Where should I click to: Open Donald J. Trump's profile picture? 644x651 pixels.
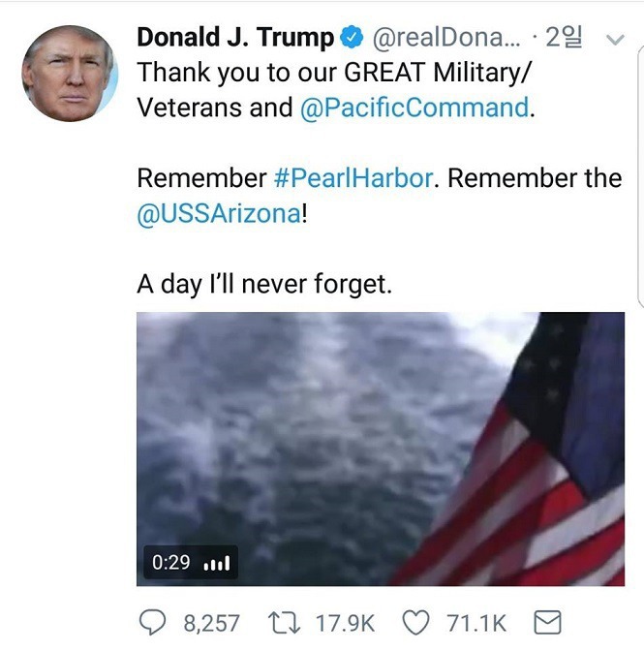(x=70, y=74)
